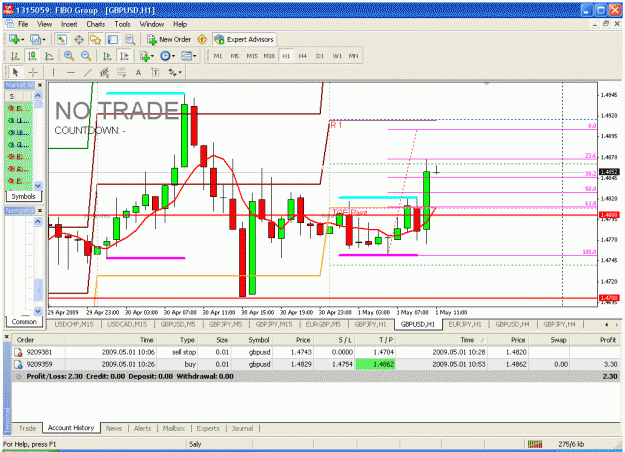Open the Tools menu
The height and width of the screenshot is (452, 625).
[122, 24]
